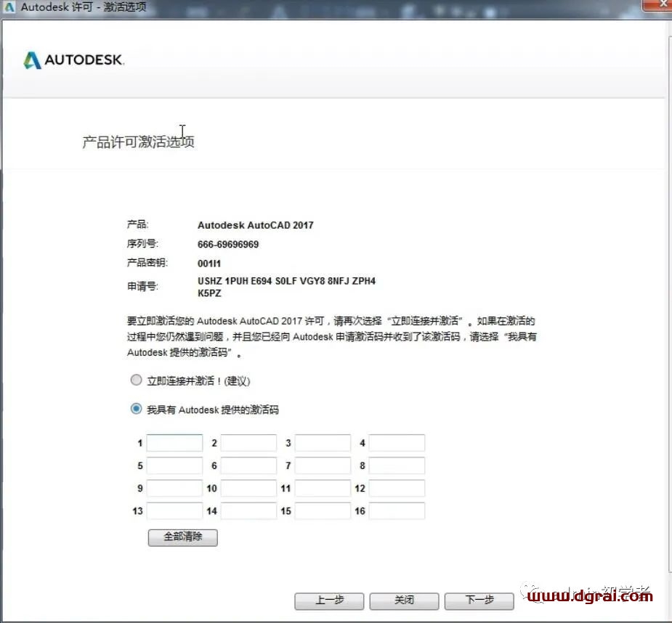Click the 序列号 label
672x623 pixels.
pos(142,244)
